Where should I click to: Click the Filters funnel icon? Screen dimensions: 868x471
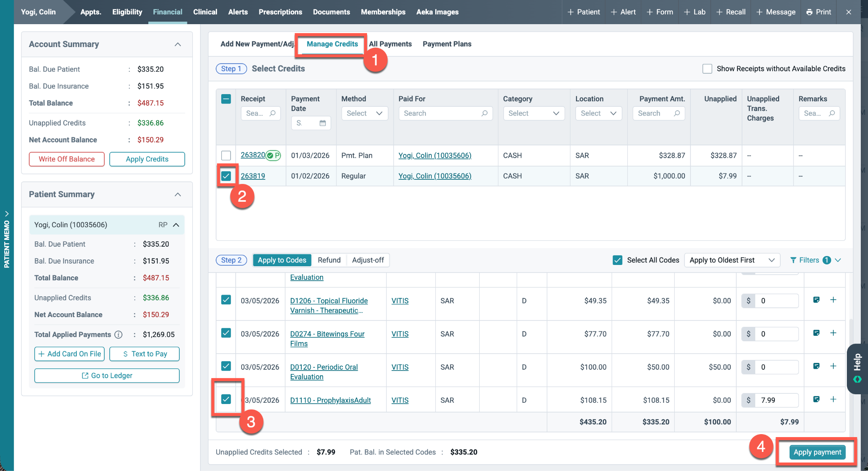[793, 260]
